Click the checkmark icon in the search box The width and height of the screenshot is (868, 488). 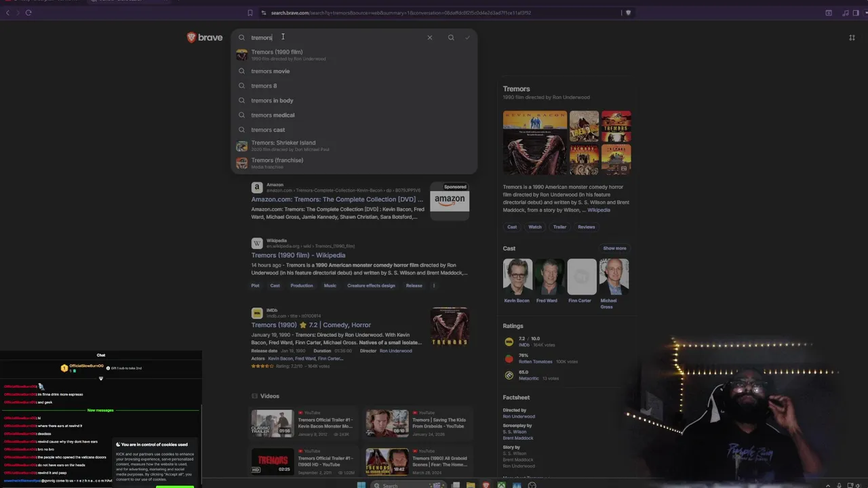[467, 37]
